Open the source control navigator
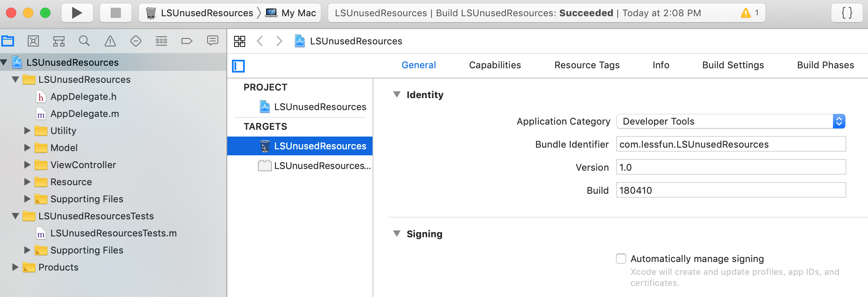This screenshot has width=868, height=297. (x=33, y=41)
